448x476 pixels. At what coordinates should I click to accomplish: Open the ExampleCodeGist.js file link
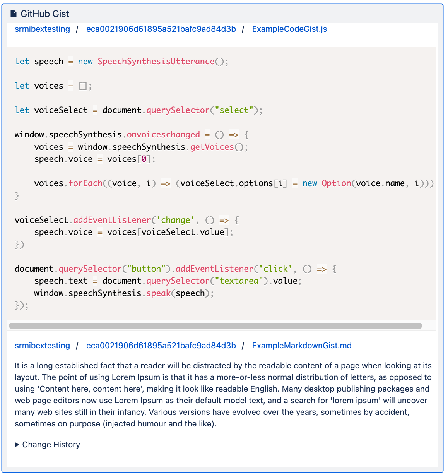(289, 29)
